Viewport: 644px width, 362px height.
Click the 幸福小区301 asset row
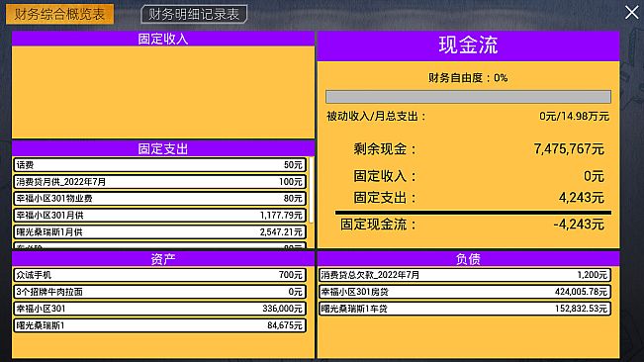[159, 309]
